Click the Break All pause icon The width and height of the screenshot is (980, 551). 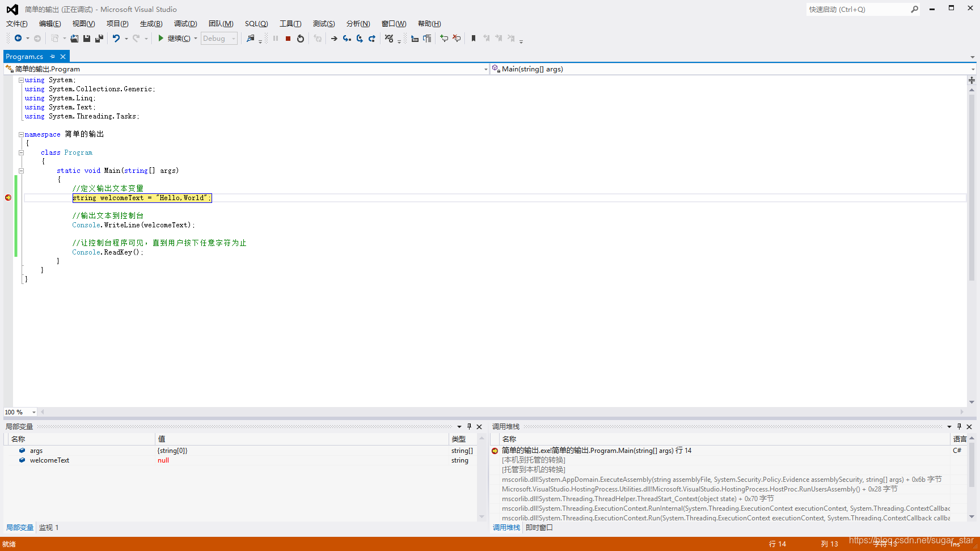[x=276, y=39]
